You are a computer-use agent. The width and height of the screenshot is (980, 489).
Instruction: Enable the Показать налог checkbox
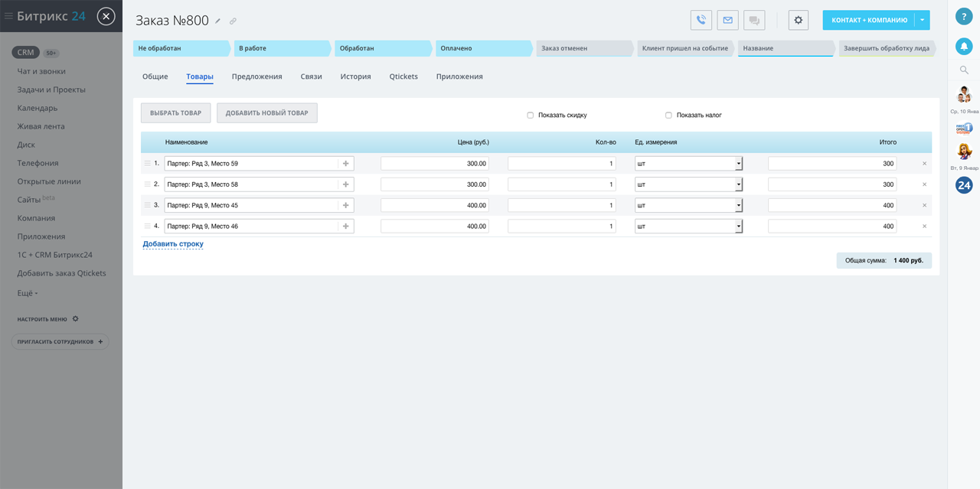click(668, 116)
